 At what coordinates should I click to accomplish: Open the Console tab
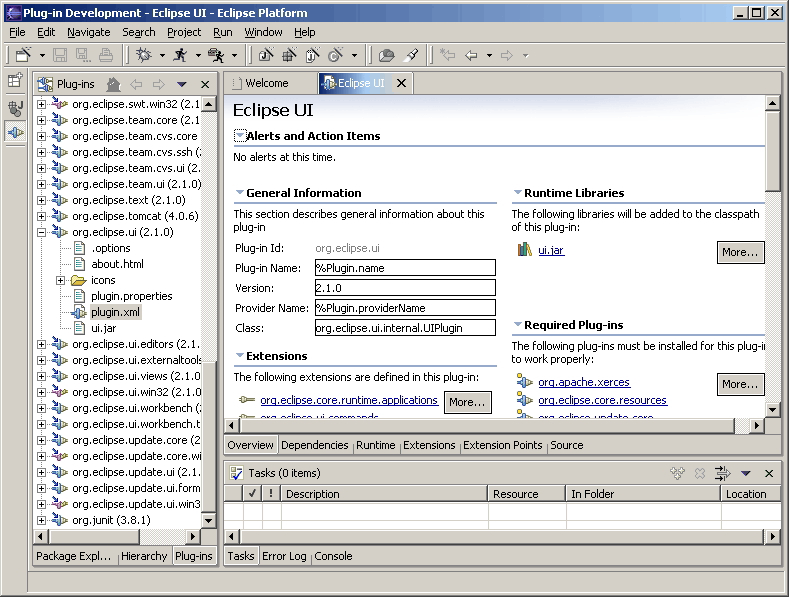(333, 556)
